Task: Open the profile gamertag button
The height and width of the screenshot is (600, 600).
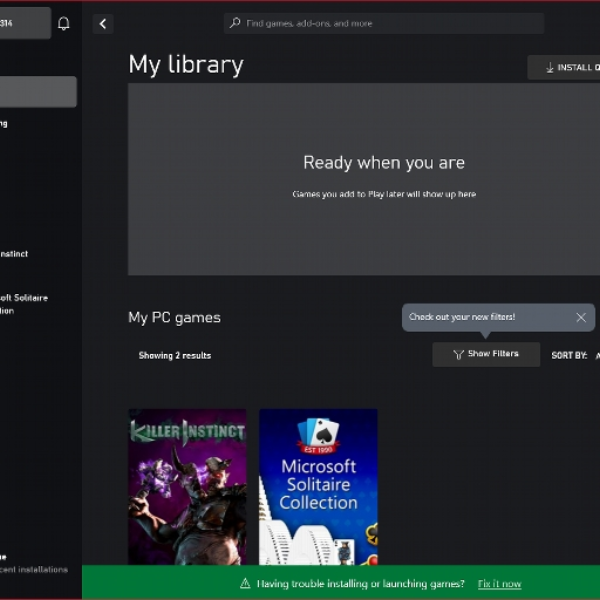Action: coord(25,23)
